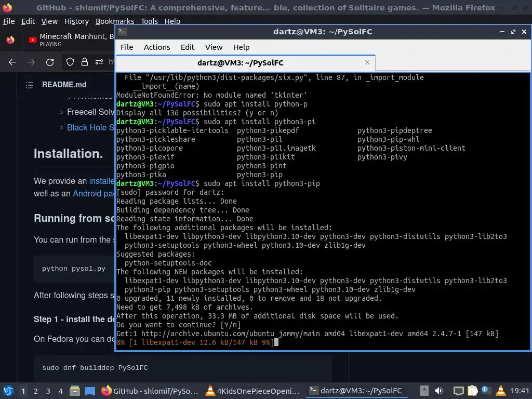Click the VLC cone tray icon
This screenshot has height=399, width=532.
(x=500, y=391)
